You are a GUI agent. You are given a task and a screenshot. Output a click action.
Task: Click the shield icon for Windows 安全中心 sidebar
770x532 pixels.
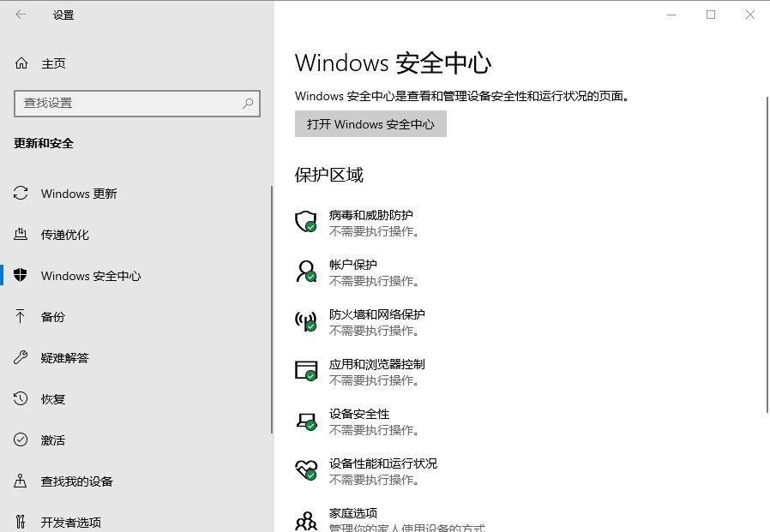[x=20, y=275]
